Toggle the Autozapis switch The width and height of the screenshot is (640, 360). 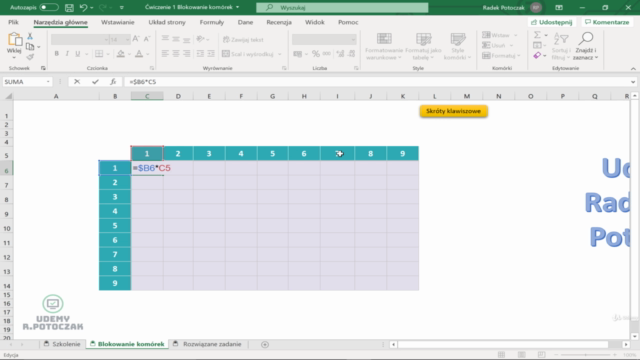tap(49, 7)
